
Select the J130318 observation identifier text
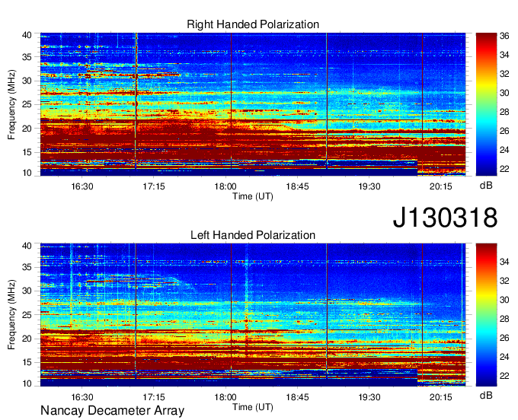(x=445, y=218)
